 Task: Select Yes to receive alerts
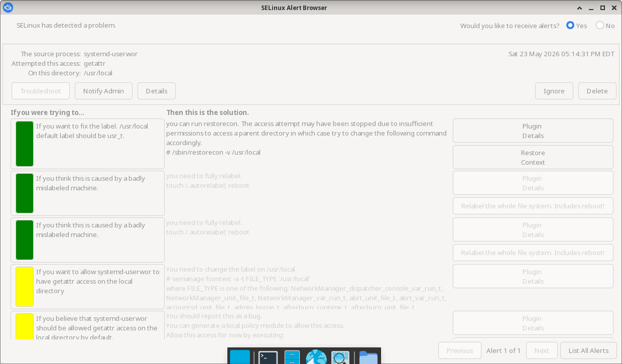coord(576,26)
